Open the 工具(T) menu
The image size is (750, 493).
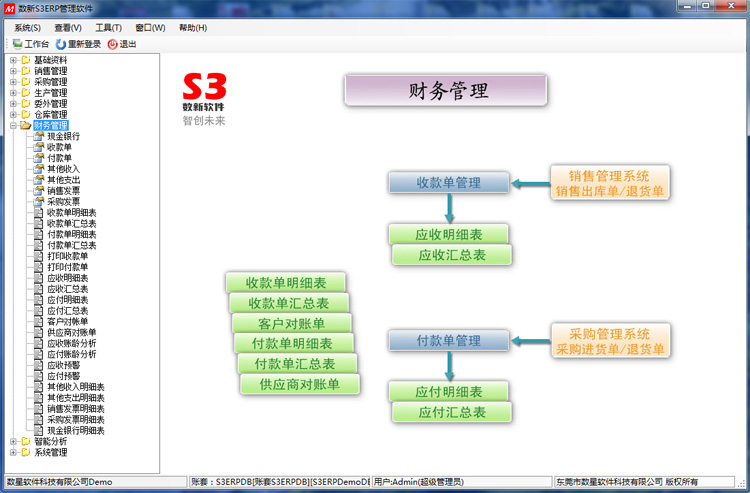pos(109,28)
